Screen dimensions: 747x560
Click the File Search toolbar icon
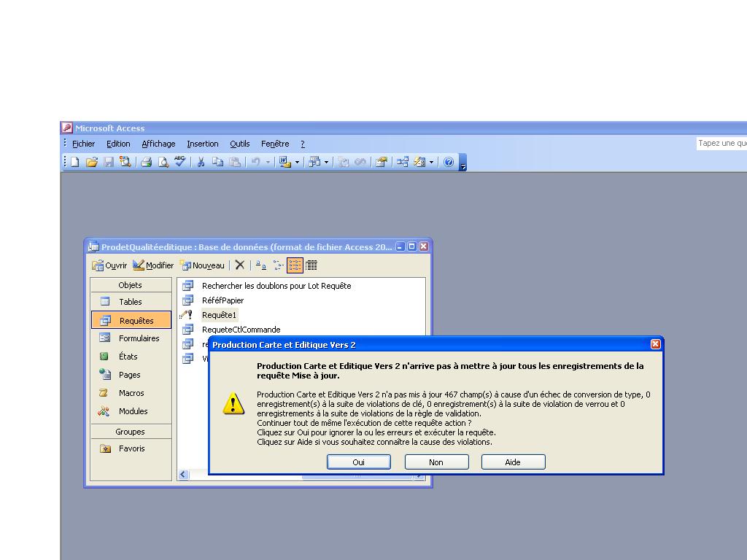pos(125,162)
